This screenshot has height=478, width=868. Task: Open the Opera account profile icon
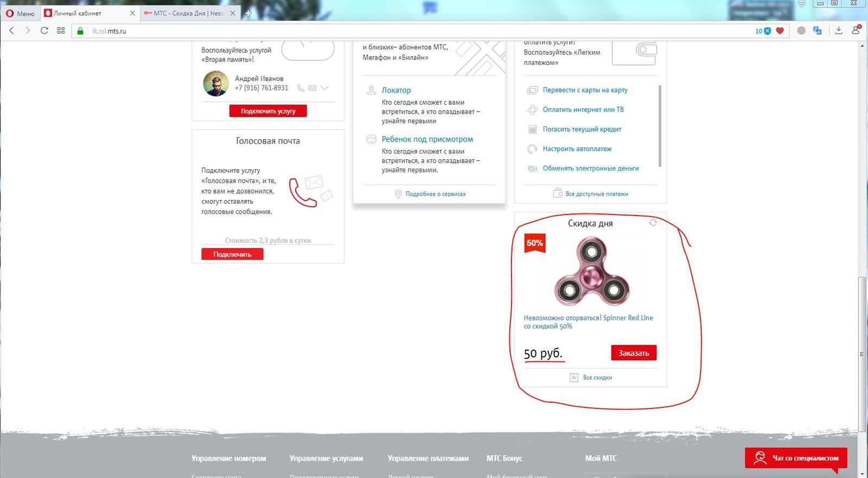coord(856,30)
